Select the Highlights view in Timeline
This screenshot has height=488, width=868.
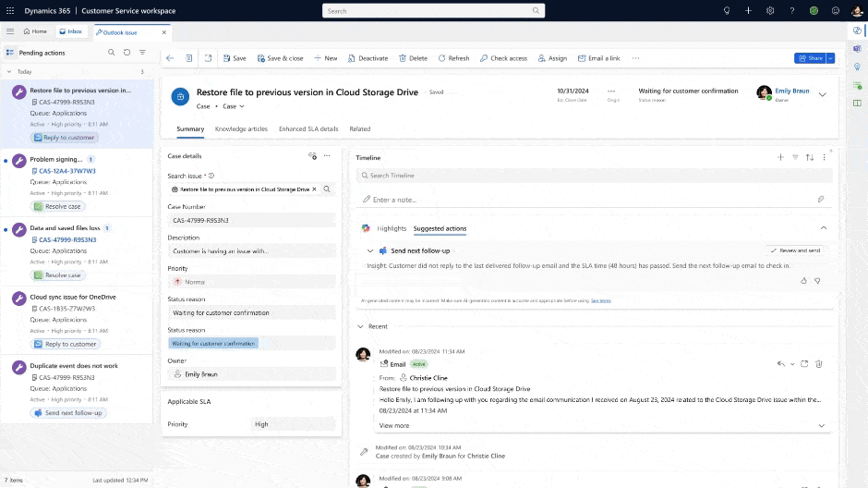point(392,228)
